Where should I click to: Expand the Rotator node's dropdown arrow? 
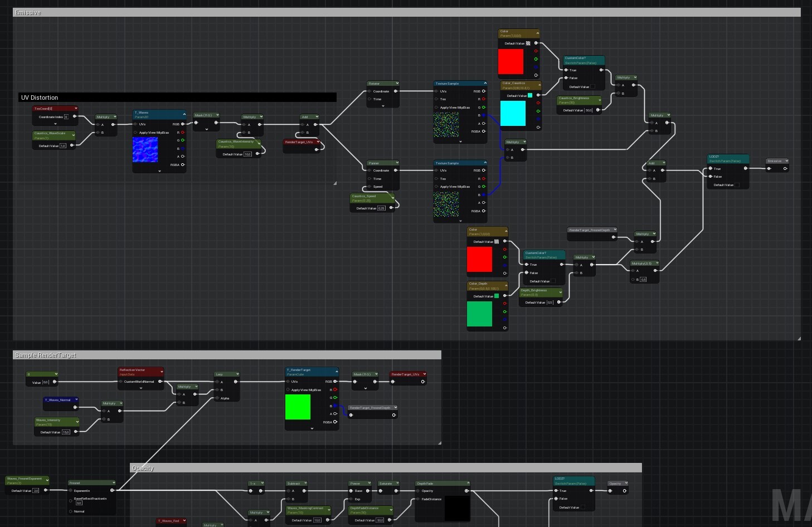point(397,84)
